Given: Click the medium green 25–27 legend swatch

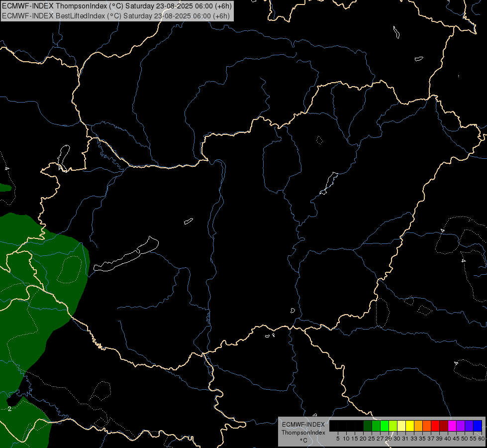Looking at the screenshot, I should (376, 426).
